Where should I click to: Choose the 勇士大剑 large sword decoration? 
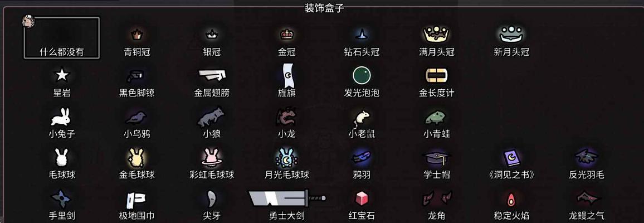(x=287, y=199)
